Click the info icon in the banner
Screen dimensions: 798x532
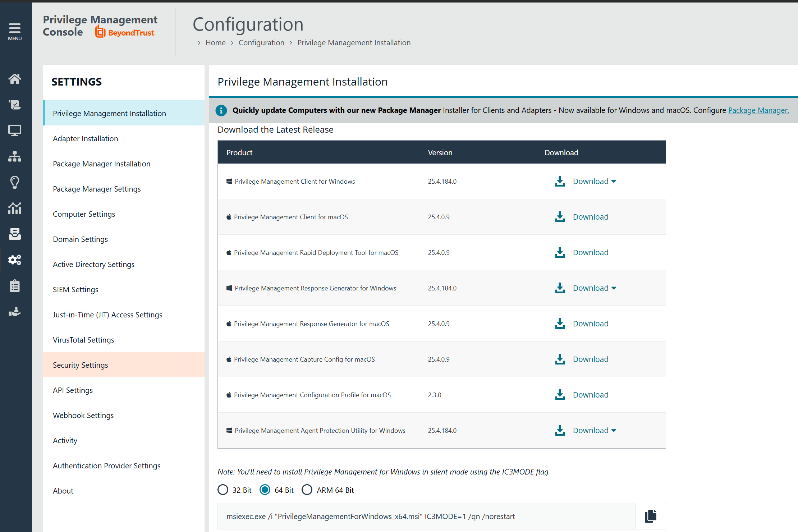point(221,110)
